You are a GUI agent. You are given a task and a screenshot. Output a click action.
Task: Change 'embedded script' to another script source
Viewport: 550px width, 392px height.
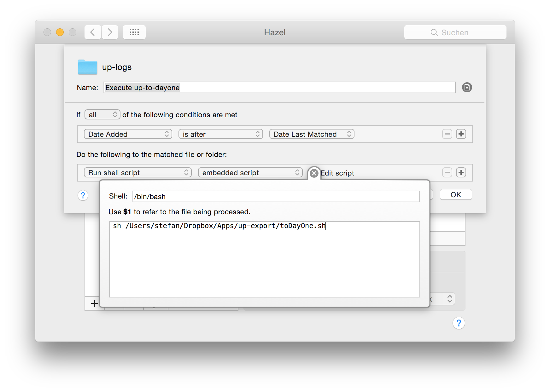[250, 172]
